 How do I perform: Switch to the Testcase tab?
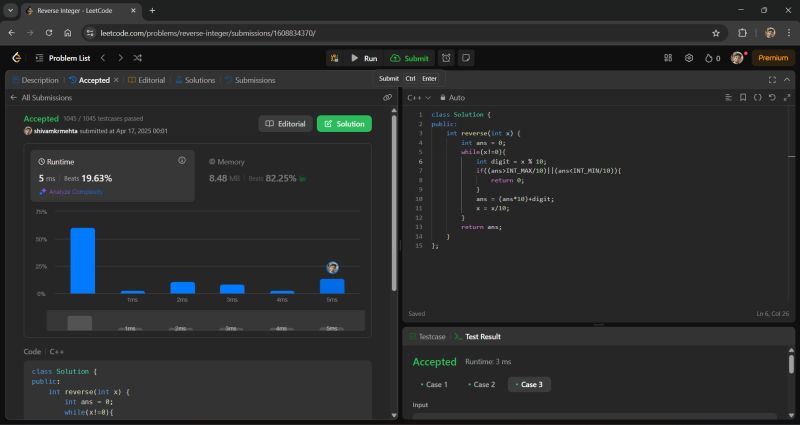tap(428, 337)
